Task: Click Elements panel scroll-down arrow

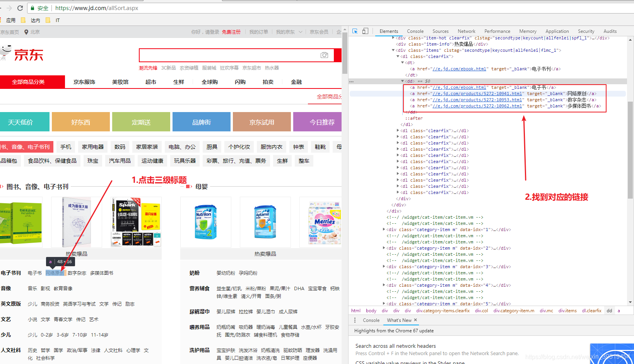Action: (x=631, y=302)
